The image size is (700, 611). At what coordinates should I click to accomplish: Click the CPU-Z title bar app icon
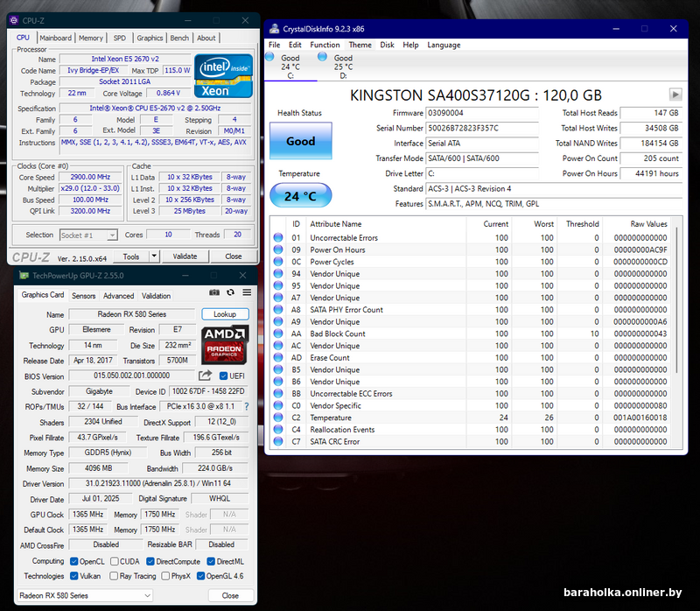pos(14,20)
